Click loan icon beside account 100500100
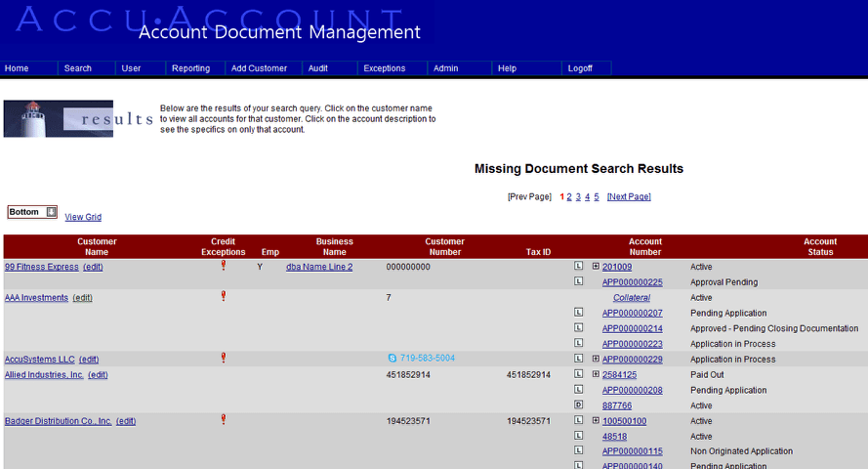Screen dimensions: 868x469 pos(578,420)
